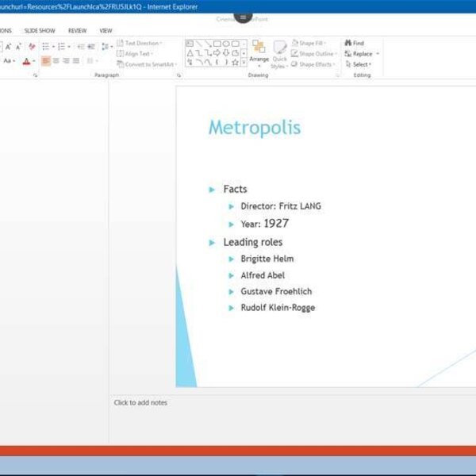Image resolution: width=476 pixels, height=476 pixels.
Task: Open the line spacing options
Action: pyautogui.click(x=107, y=47)
